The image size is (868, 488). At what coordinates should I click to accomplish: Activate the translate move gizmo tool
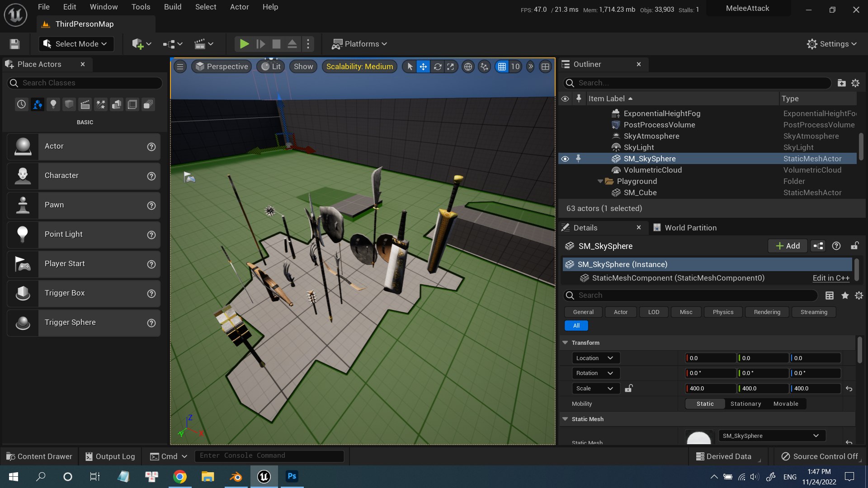pyautogui.click(x=423, y=67)
